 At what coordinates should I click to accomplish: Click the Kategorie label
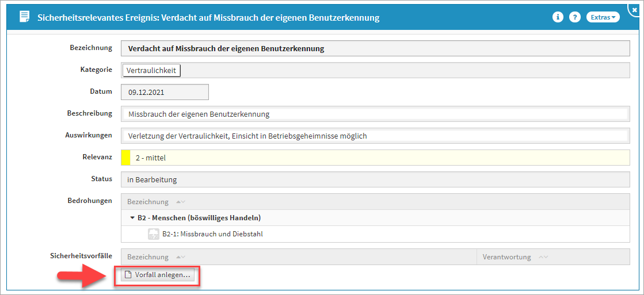(x=97, y=70)
